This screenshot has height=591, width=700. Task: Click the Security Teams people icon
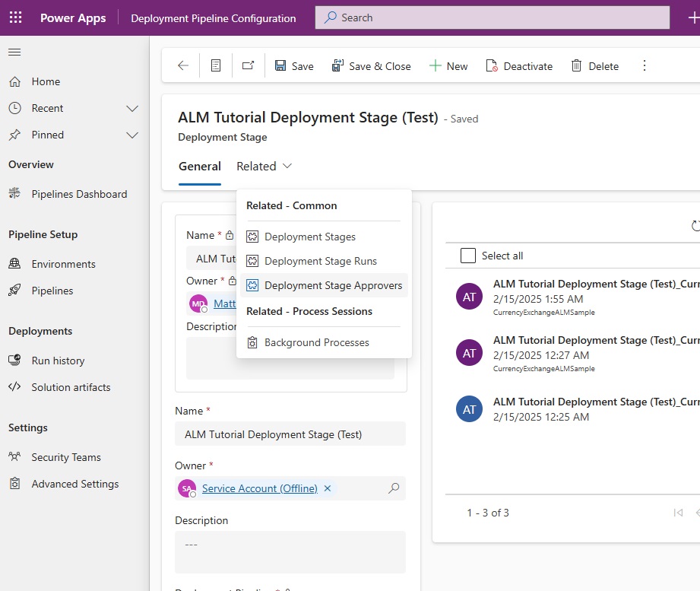[x=14, y=456]
